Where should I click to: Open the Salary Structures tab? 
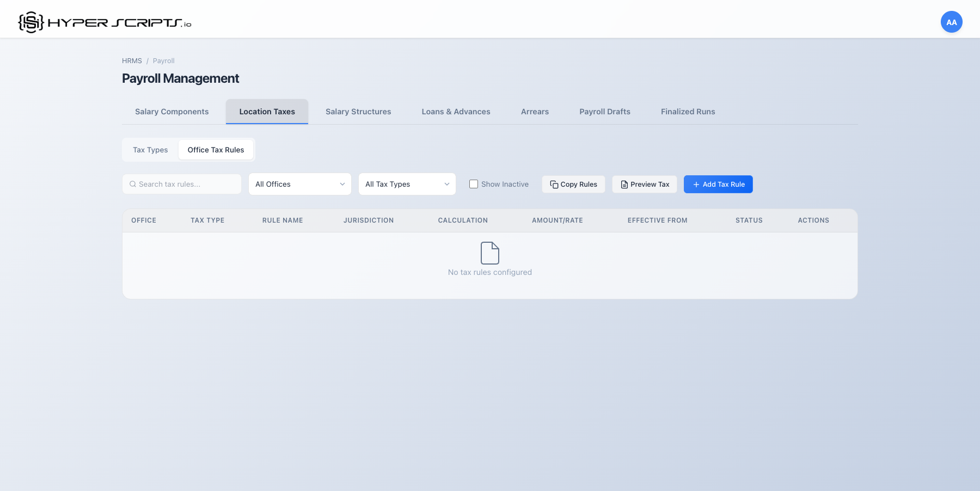tap(358, 112)
